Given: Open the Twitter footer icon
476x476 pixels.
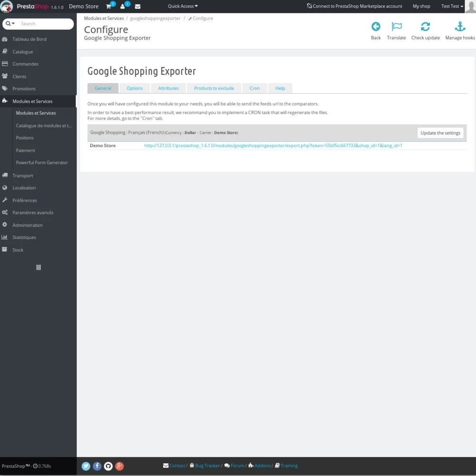Looking at the screenshot, I should point(86,466).
